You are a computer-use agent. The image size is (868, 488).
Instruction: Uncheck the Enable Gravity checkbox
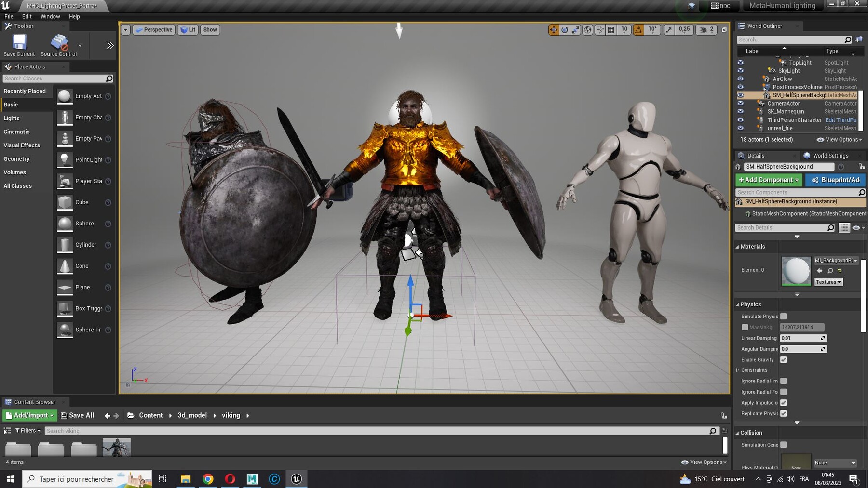click(x=784, y=360)
